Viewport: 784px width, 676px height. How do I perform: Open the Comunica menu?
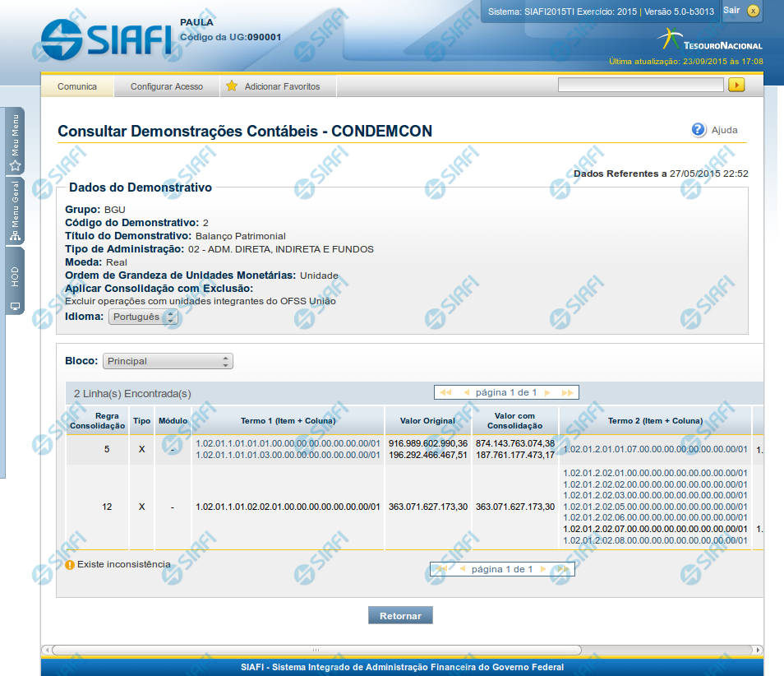[77, 86]
